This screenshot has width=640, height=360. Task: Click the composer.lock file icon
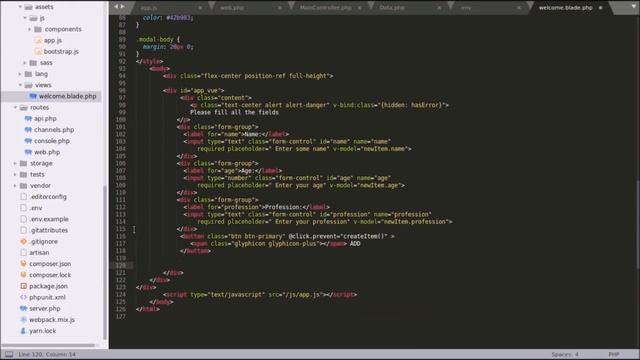click(x=23, y=275)
